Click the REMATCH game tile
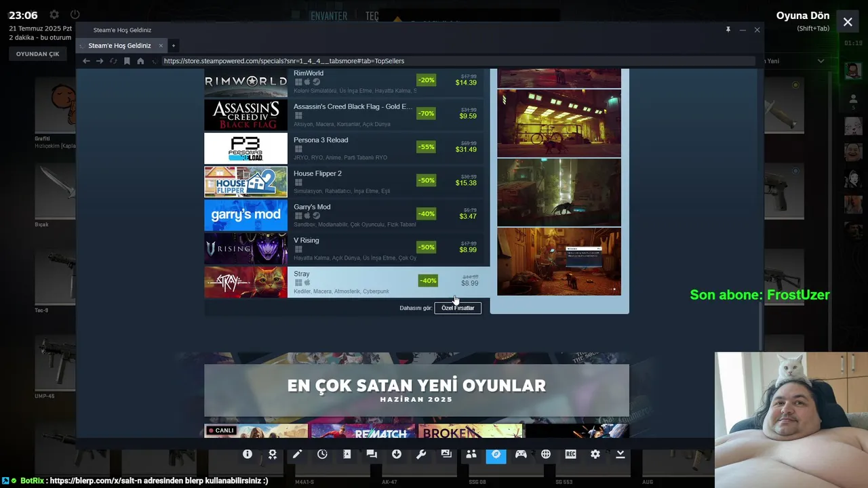 click(363, 431)
